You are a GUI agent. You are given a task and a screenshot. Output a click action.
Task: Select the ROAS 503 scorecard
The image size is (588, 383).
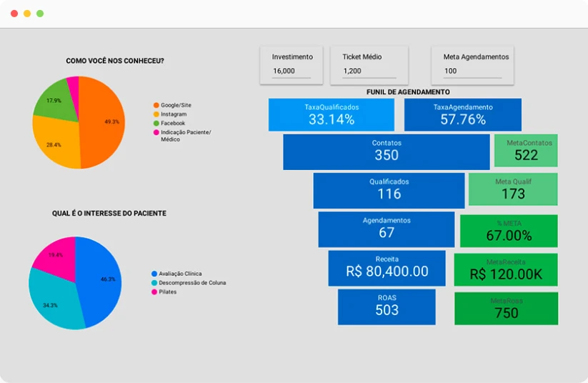click(x=386, y=306)
